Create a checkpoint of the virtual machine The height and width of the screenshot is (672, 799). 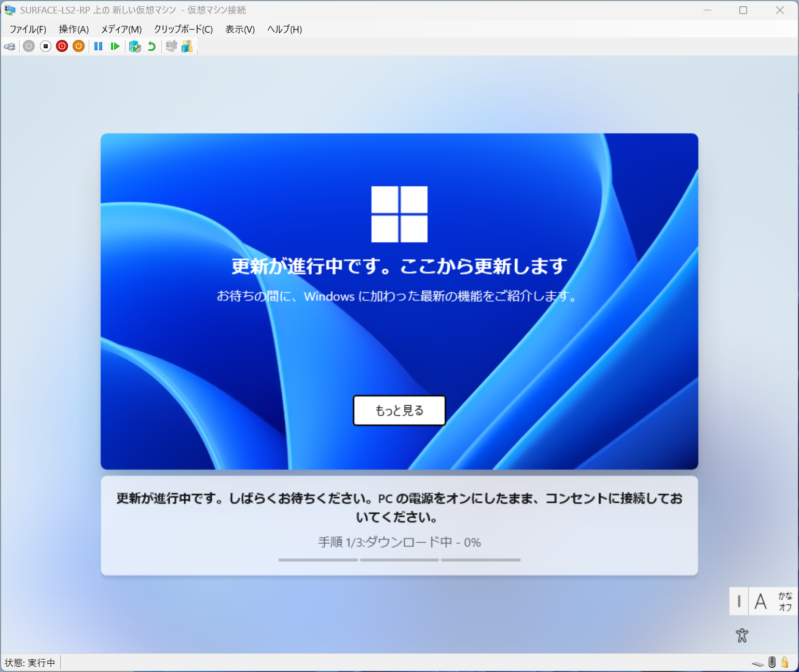[x=134, y=46]
